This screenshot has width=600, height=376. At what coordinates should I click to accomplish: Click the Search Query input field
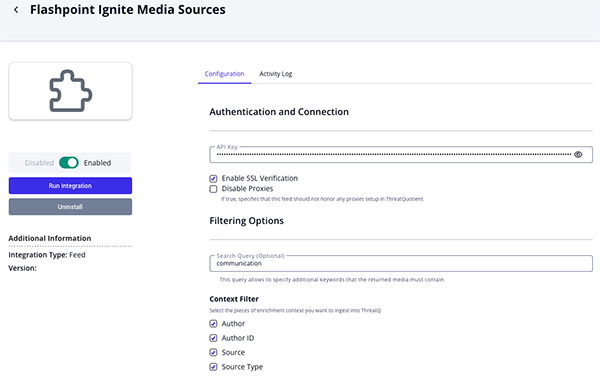click(x=401, y=264)
